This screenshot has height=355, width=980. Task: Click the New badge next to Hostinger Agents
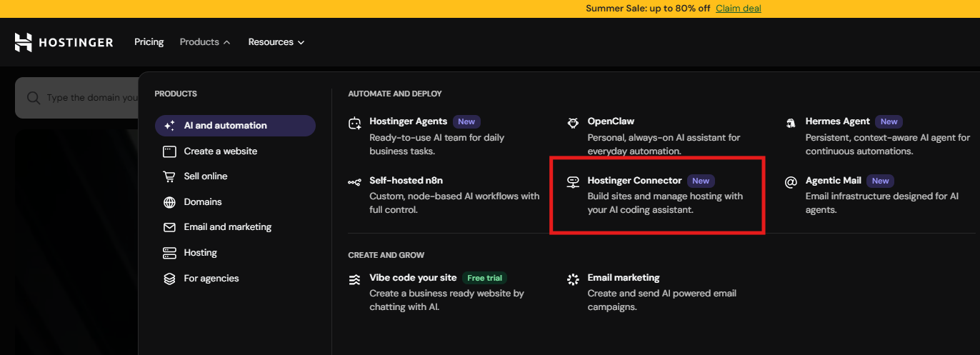[x=466, y=122]
